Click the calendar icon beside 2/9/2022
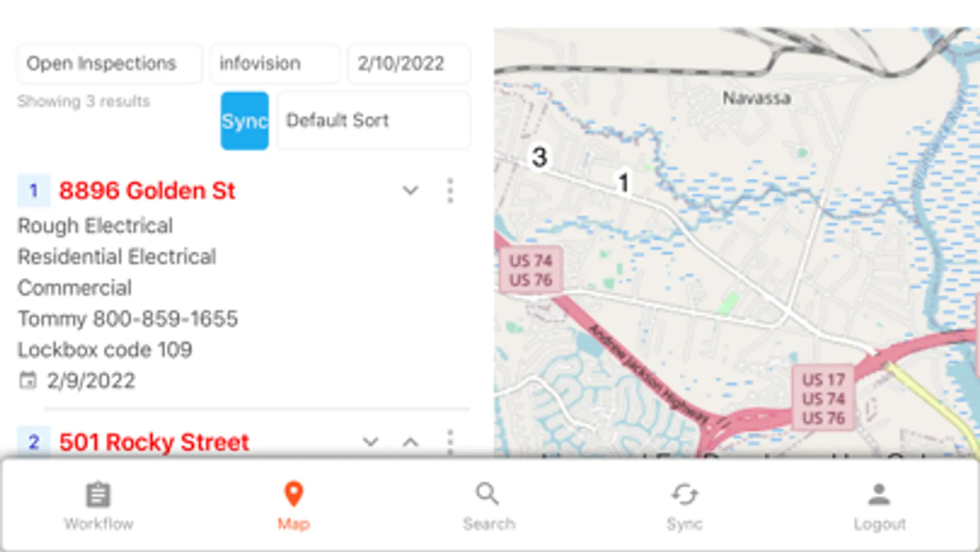Image resolution: width=980 pixels, height=552 pixels. [x=28, y=380]
